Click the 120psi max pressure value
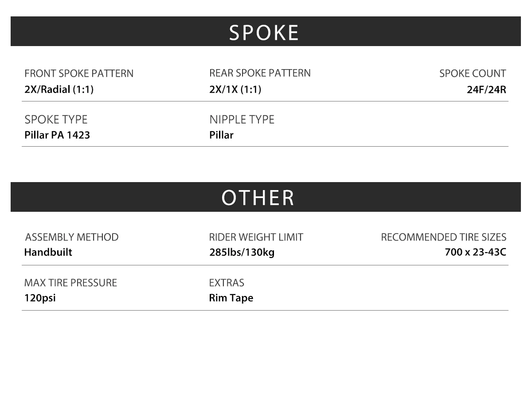Screen dimensions: 532x393 click(x=40, y=298)
